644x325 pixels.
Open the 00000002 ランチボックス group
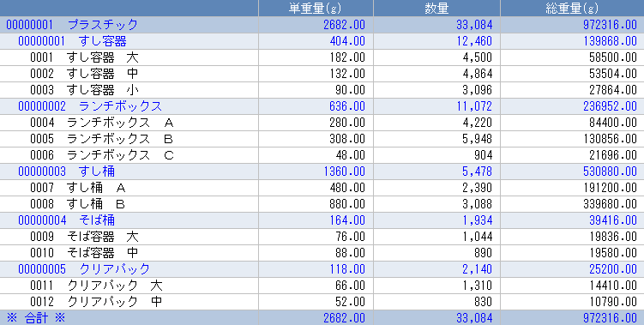tap(322, 106)
